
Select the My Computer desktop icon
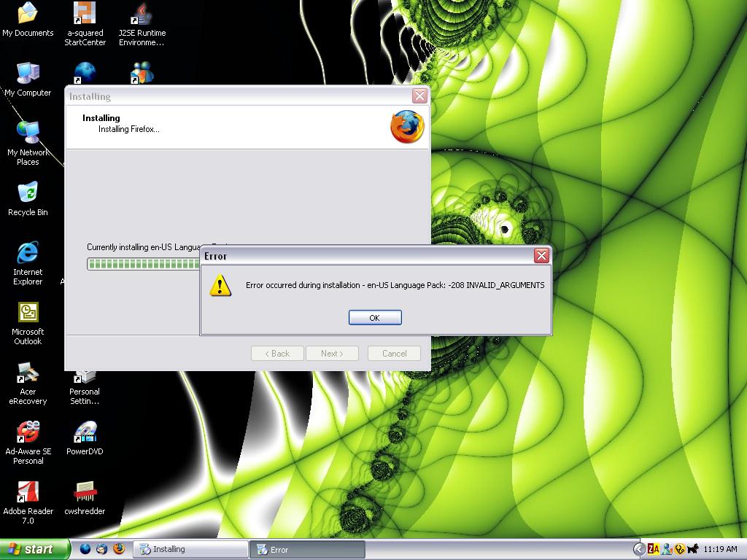(28, 79)
